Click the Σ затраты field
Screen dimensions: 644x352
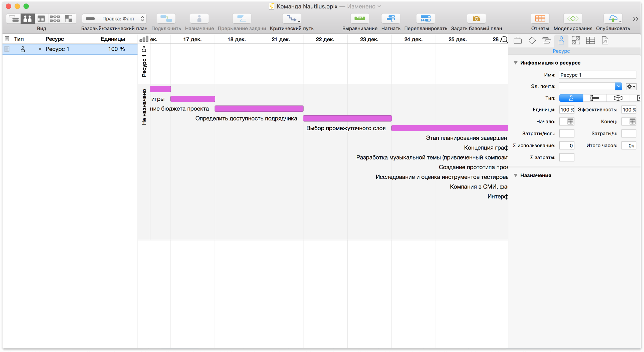pyautogui.click(x=567, y=157)
